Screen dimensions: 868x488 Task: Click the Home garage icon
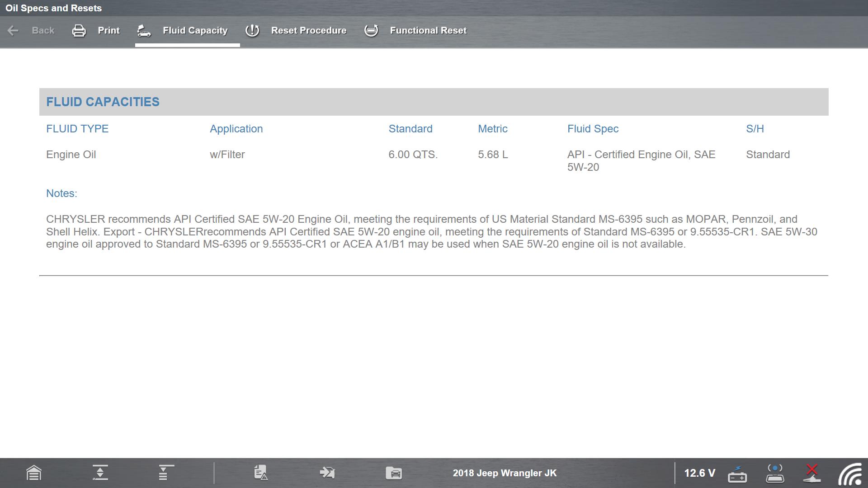point(34,473)
